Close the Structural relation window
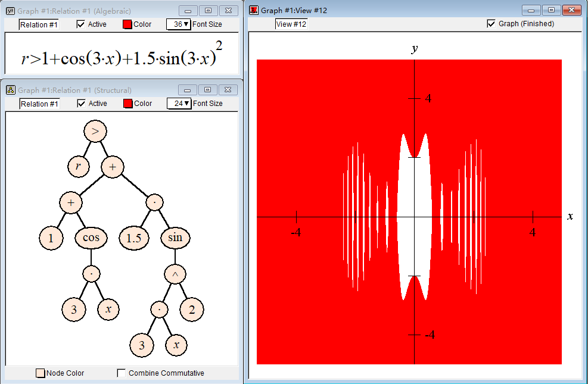The image size is (588, 384). click(x=228, y=90)
